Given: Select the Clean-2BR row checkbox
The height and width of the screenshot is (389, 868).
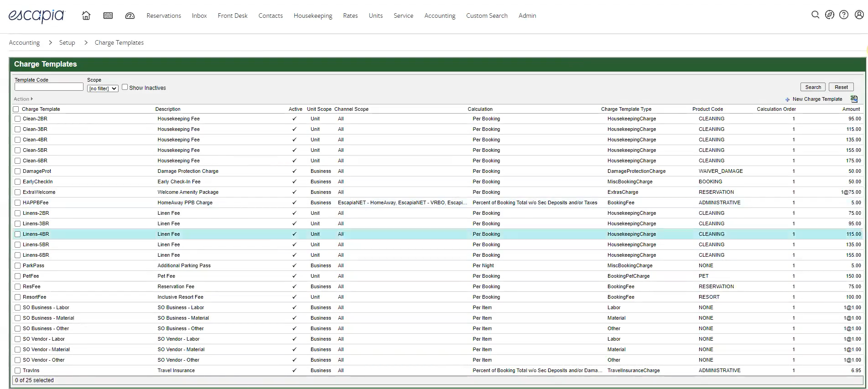Looking at the screenshot, I should 17,119.
